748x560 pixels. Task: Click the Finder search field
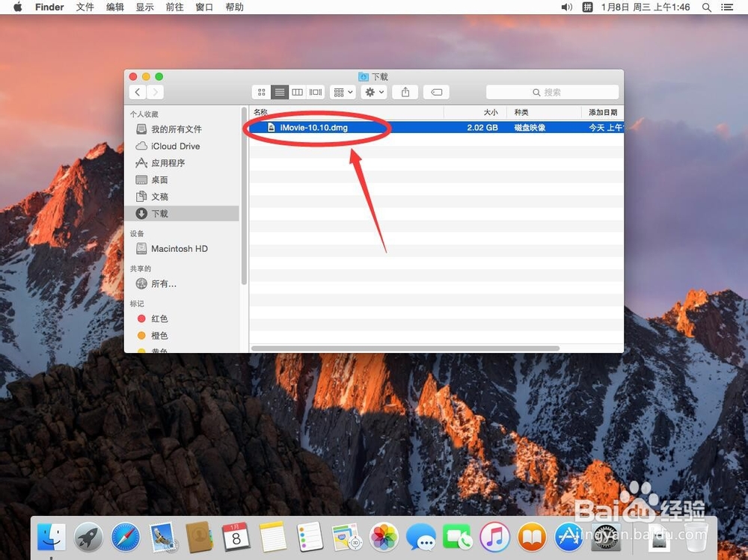(x=552, y=92)
